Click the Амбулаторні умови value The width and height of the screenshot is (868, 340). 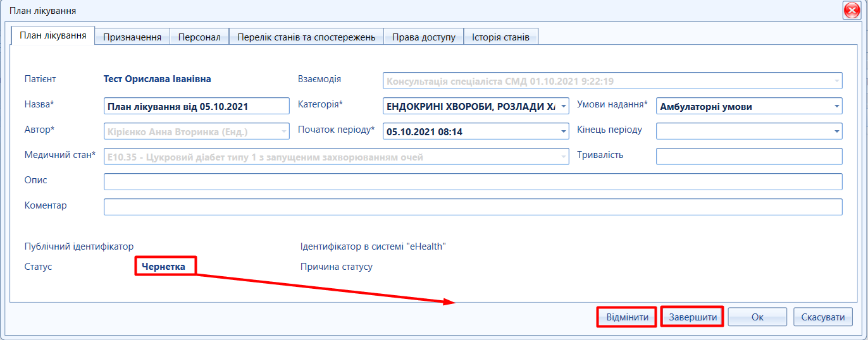point(706,107)
